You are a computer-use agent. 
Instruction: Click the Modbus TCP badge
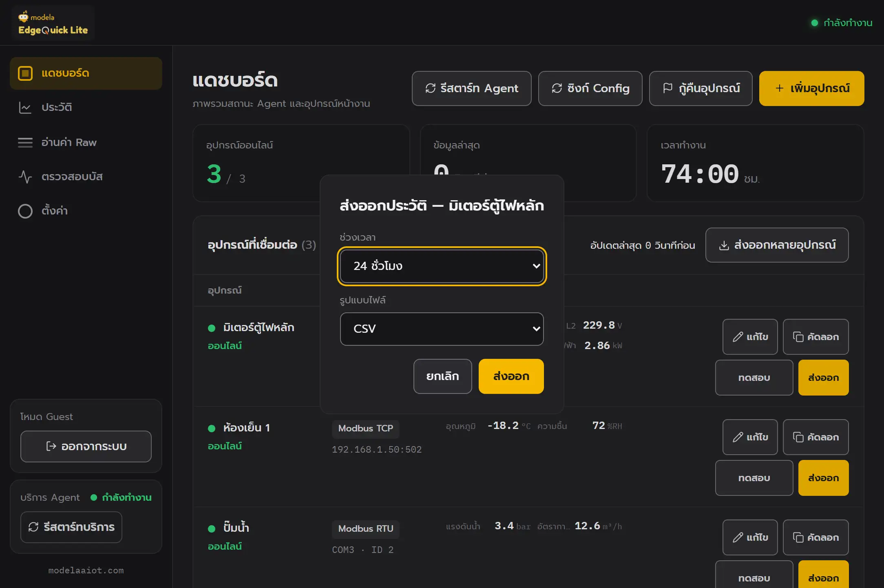(x=366, y=429)
